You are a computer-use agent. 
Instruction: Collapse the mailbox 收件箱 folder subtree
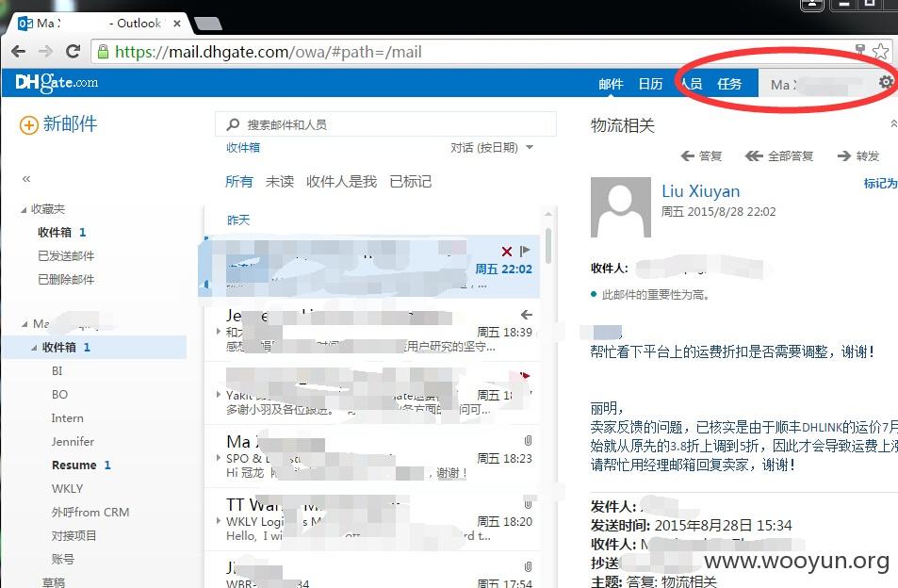[x=34, y=348]
